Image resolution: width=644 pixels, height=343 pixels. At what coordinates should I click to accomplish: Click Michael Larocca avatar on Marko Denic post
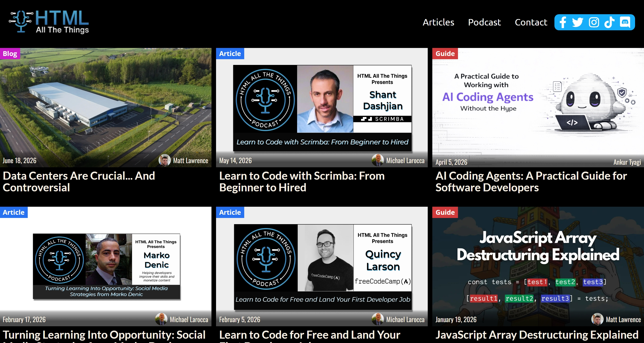pyautogui.click(x=161, y=319)
